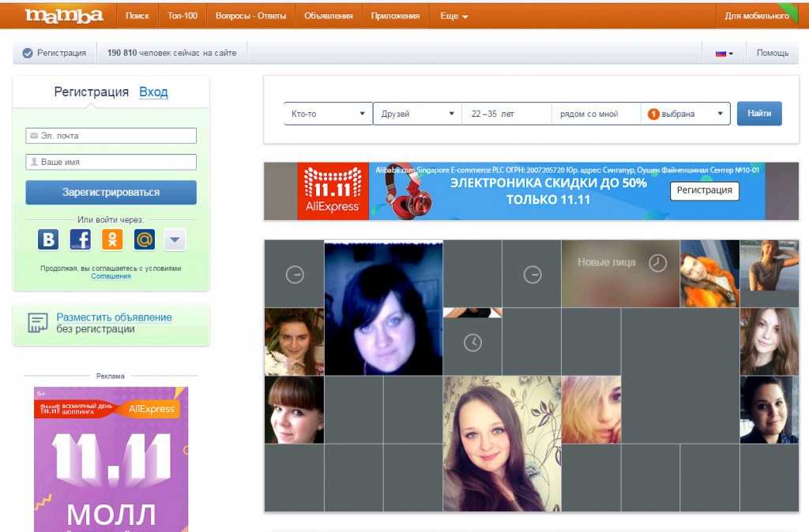809x532 pixels.
Task: Choose the Odnoklassniki login icon
Action: (112, 240)
